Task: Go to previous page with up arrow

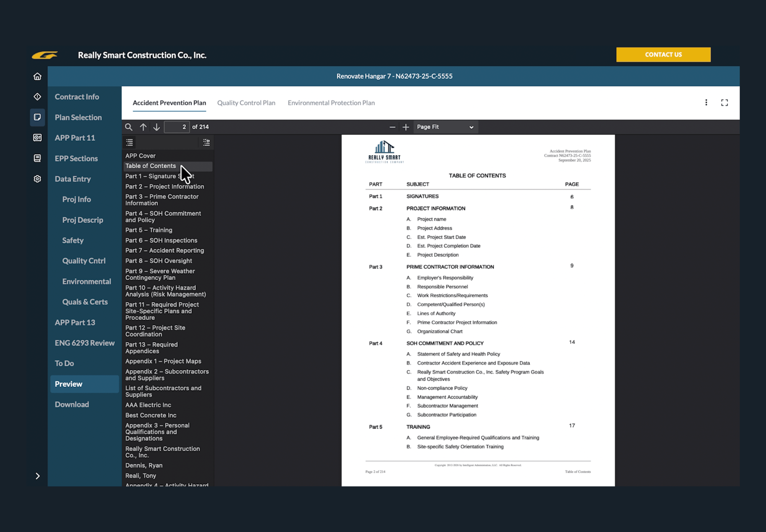Action: pos(143,127)
